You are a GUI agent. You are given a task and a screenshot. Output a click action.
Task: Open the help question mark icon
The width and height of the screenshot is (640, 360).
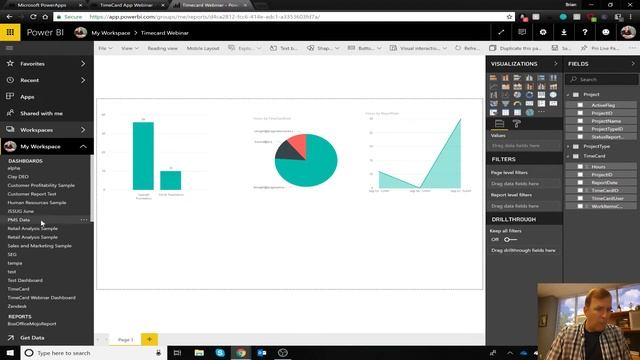click(x=584, y=32)
